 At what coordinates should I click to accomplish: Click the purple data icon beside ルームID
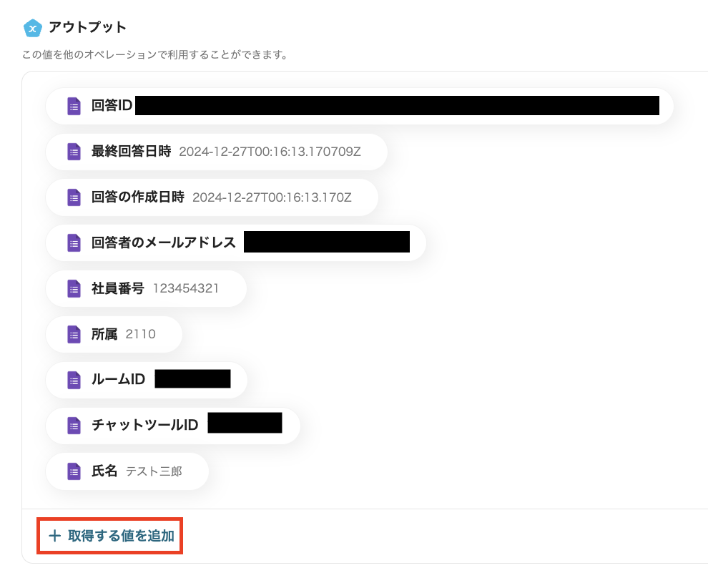coord(73,380)
